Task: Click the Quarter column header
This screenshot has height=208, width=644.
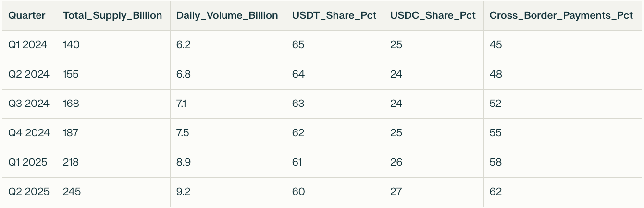Action: (27, 15)
